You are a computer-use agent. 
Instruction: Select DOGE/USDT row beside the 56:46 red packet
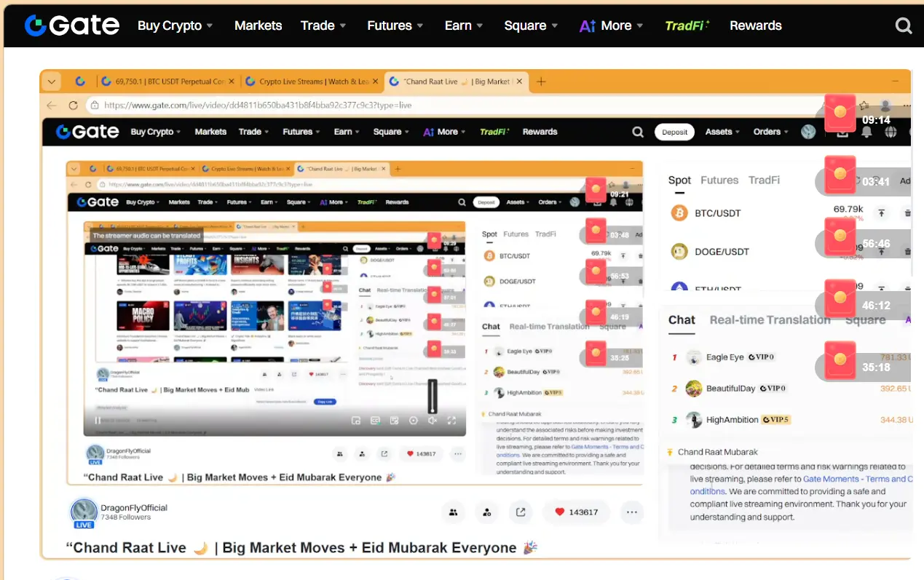click(790, 252)
